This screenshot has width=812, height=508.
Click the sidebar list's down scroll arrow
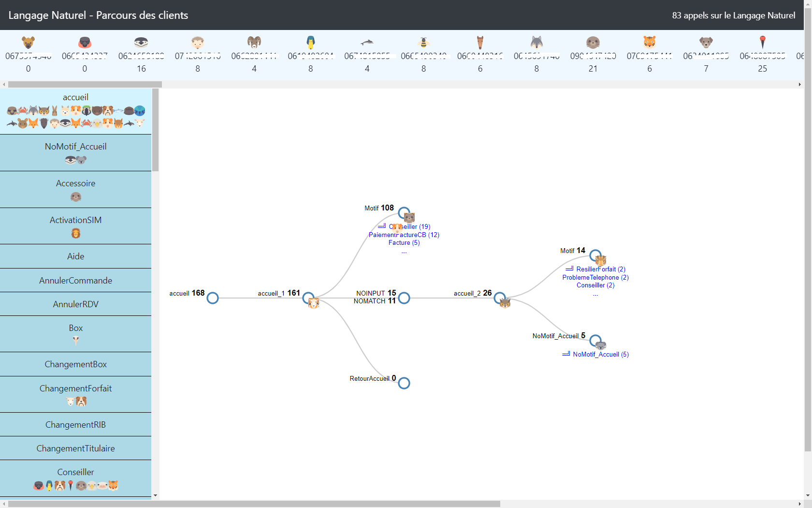[x=155, y=495]
